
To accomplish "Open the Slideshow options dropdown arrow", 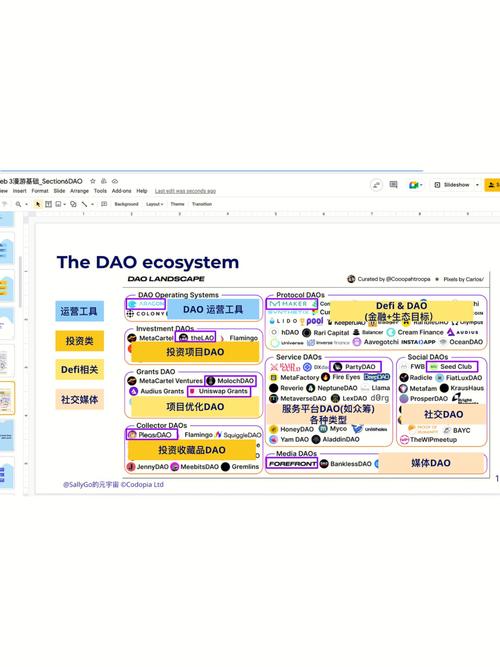I will [477, 185].
